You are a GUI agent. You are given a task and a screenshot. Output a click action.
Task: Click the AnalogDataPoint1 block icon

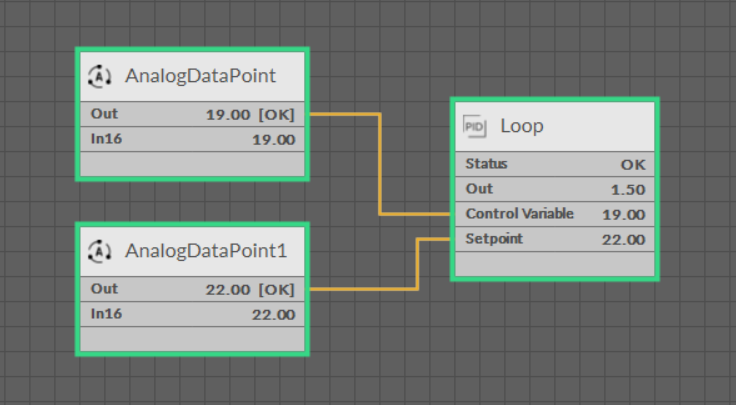[99, 251]
